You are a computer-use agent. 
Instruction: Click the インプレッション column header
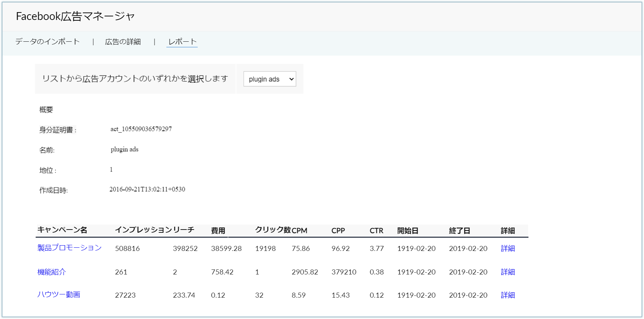pyautogui.click(x=144, y=230)
